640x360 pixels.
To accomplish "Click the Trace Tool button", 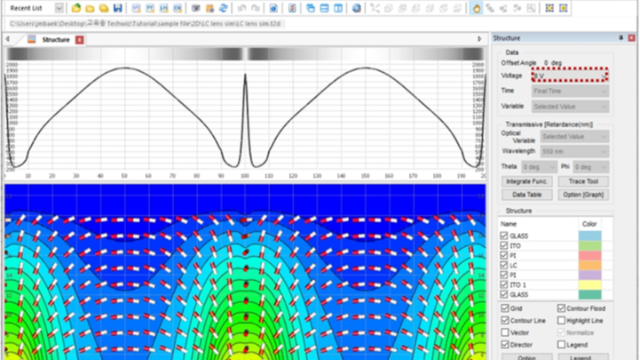I will coord(583,181).
